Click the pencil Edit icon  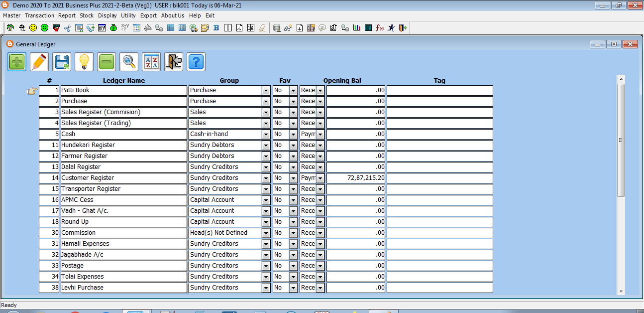click(x=39, y=62)
